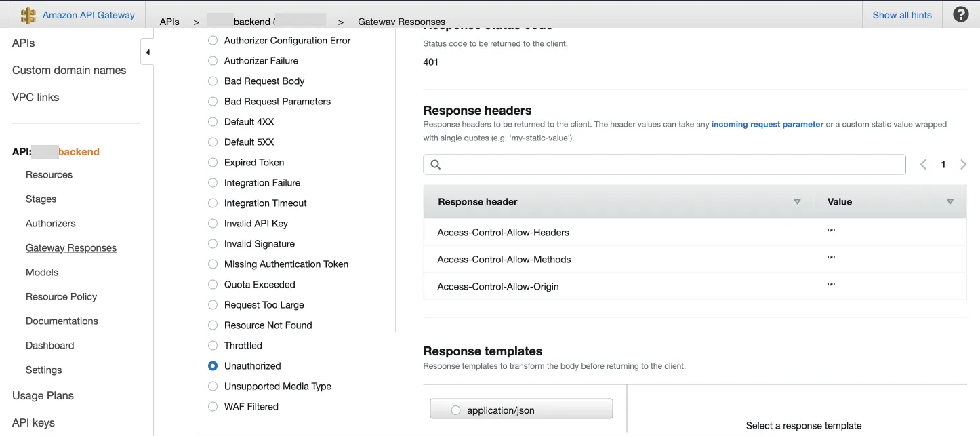980x436 pixels.
Task: Go to next page of headers
Action: pyautogui.click(x=963, y=164)
